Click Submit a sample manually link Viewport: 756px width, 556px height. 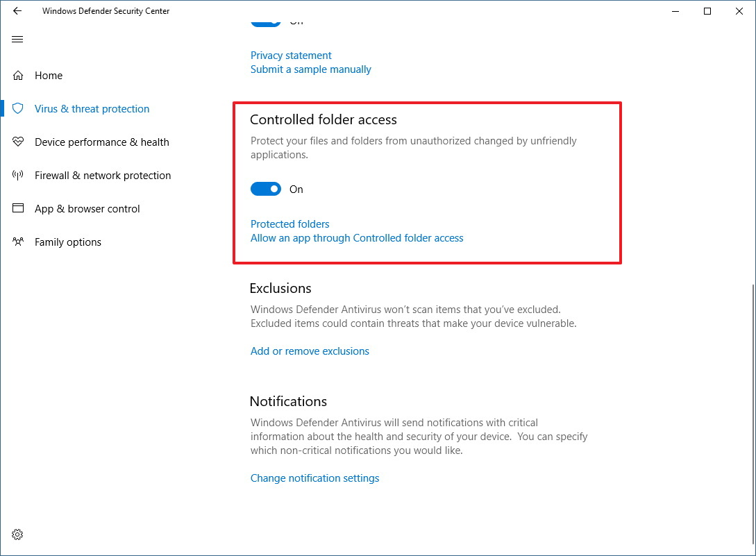pyautogui.click(x=311, y=69)
